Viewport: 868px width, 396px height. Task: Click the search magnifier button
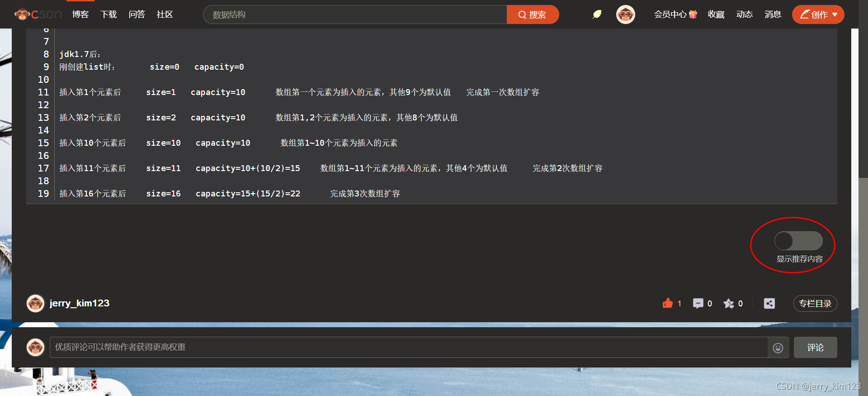coord(533,14)
